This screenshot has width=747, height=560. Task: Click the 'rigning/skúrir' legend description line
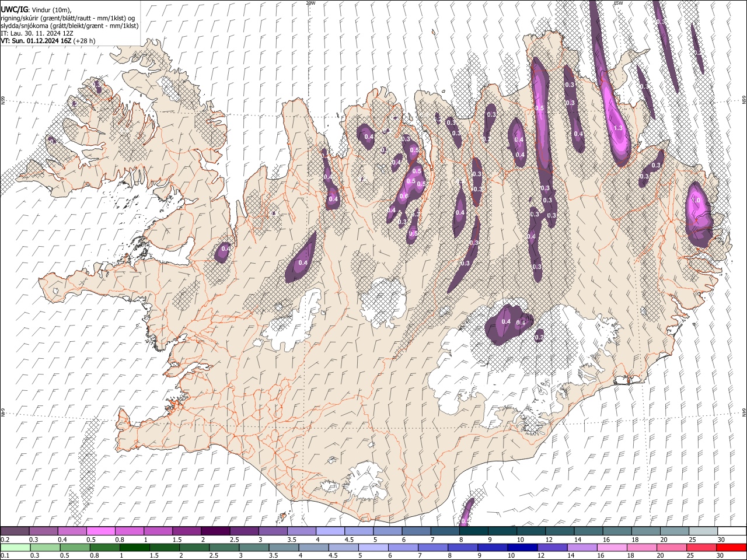coord(68,18)
